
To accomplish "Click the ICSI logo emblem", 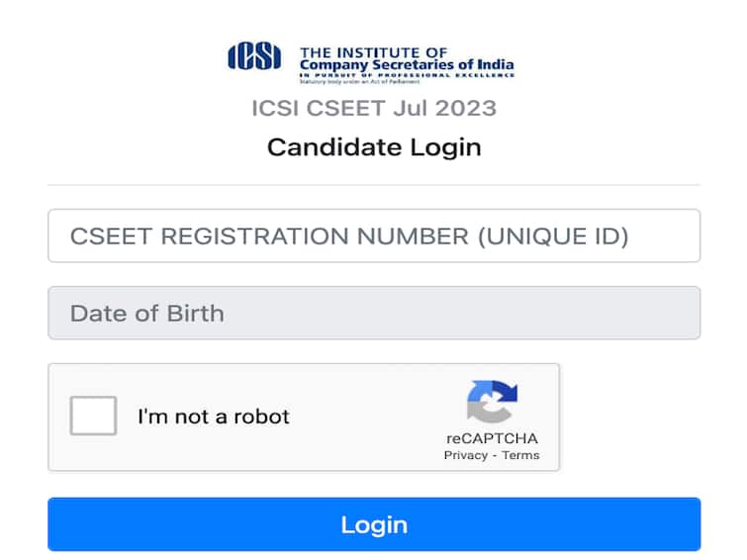I will tap(254, 57).
